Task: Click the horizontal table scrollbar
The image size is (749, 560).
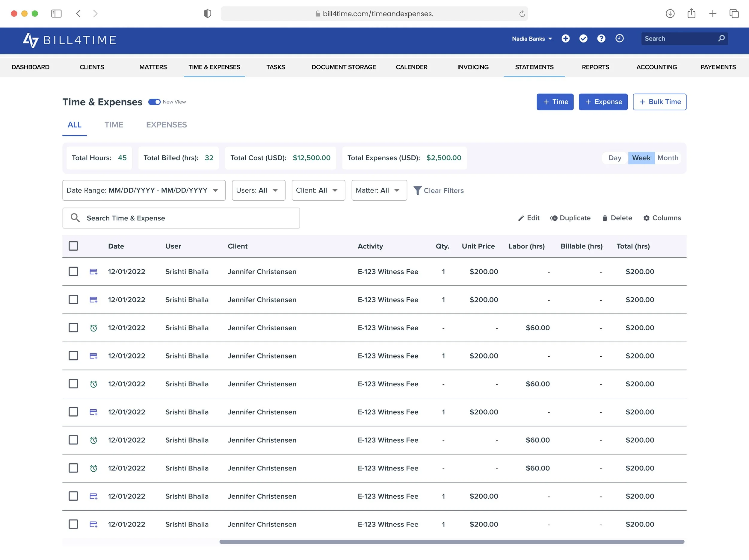Action: [452, 542]
